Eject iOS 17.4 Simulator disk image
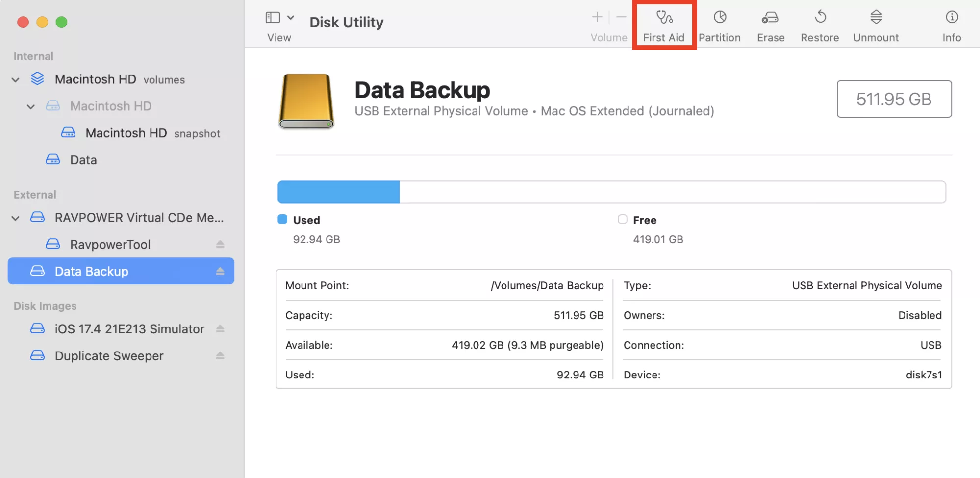Screen dimensions: 980x478 point(220,329)
